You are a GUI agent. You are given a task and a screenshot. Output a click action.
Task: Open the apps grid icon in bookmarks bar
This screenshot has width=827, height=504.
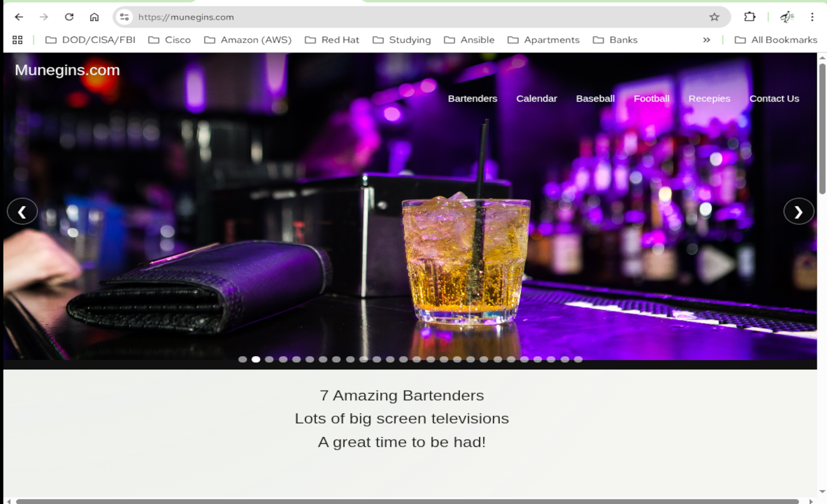17,40
